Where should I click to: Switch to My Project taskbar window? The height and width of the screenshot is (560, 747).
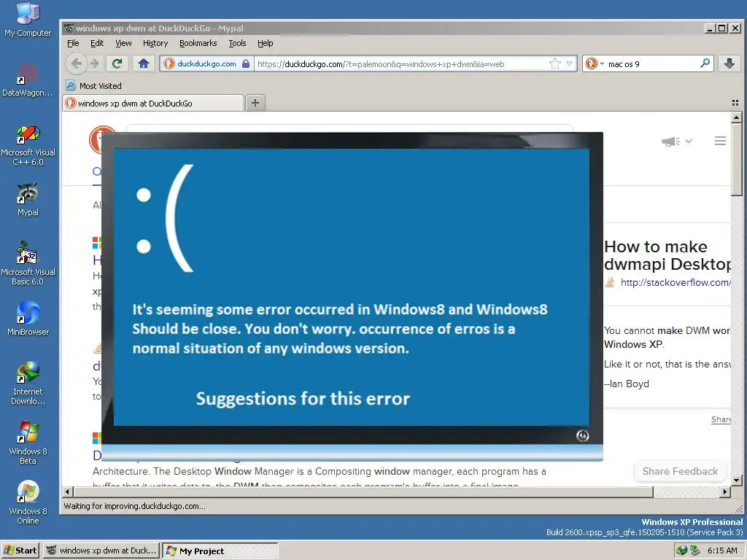[x=220, y=551]
